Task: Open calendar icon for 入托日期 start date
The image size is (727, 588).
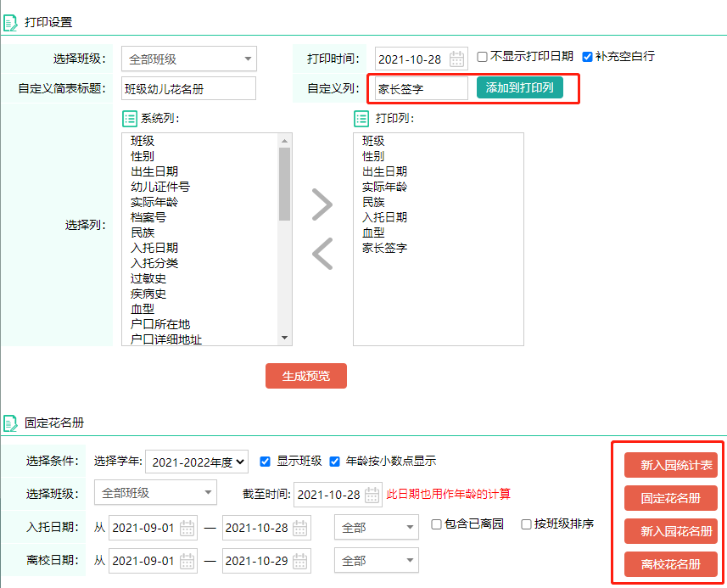Action: pyautogui.click(x=187, y=528)
